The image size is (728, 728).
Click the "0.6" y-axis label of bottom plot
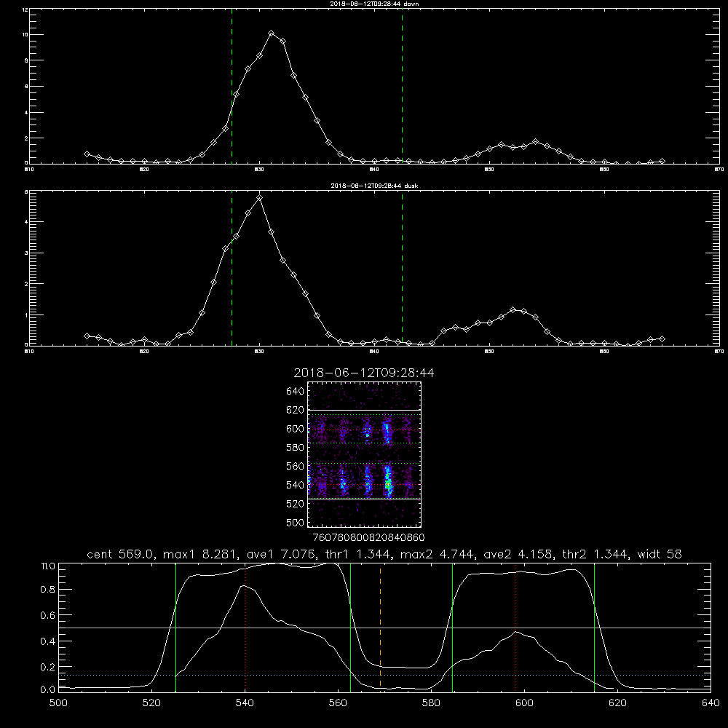click(48, 615)
